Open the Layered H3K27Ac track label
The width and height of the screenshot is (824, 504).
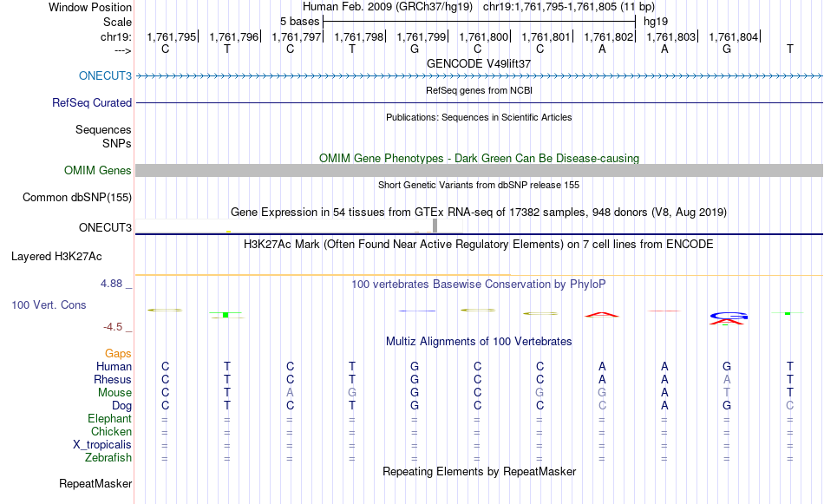coord(56,257)
